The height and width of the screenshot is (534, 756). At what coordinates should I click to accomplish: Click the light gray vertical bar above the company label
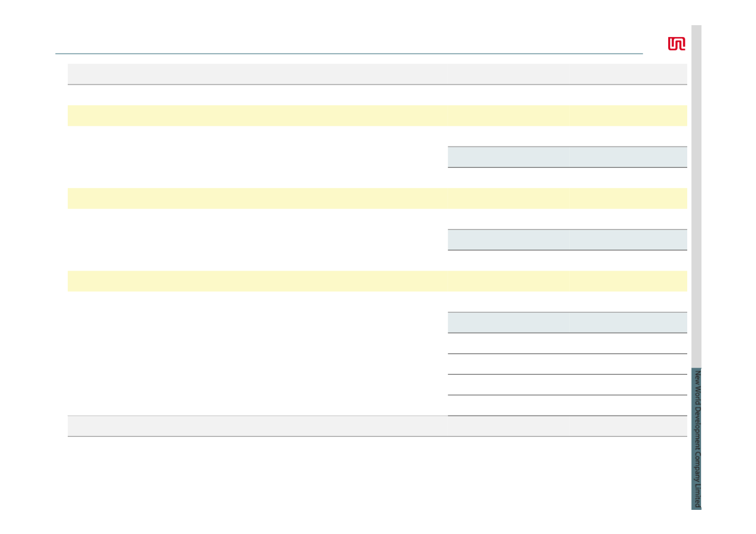(696, 197)
